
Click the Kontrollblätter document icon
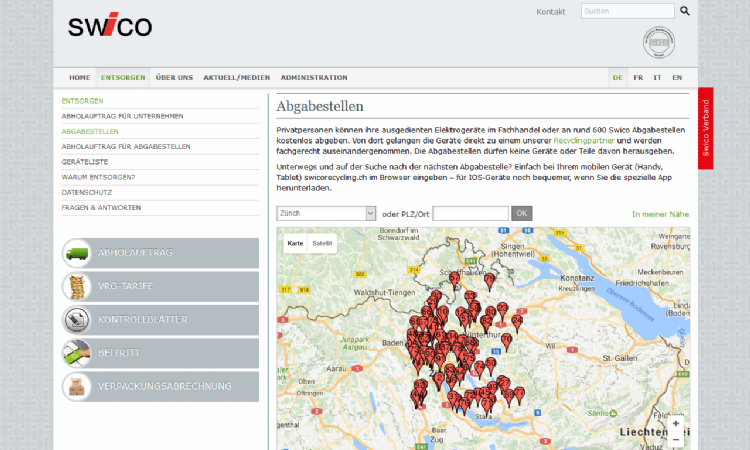coord(78,319)
